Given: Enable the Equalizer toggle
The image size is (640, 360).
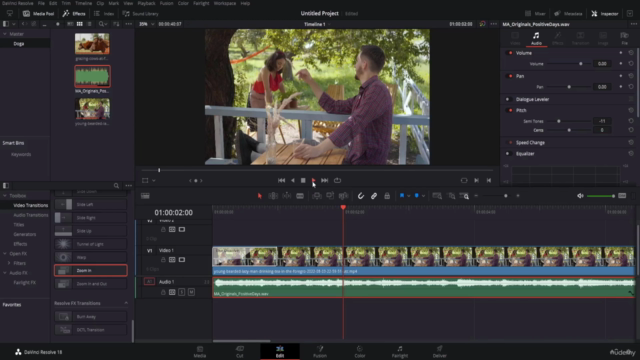Looking at the screenshot, I should (508, 153).
